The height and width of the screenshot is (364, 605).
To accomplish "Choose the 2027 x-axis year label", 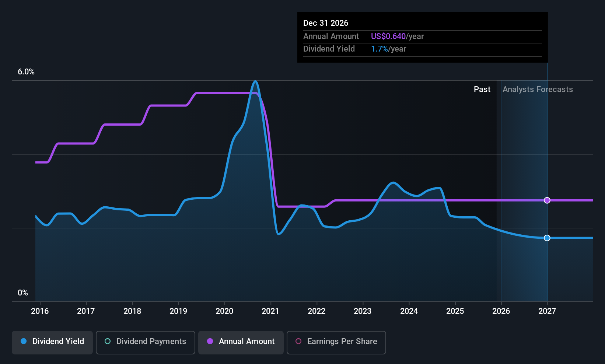I will click(x=547, y=311).
